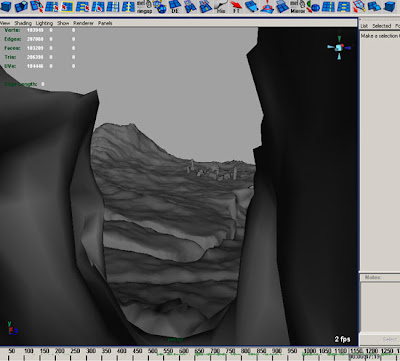400x361 pixels.
Task: Click the solid blue cube shelf icon at far left
Action: (x=6, y=6)
